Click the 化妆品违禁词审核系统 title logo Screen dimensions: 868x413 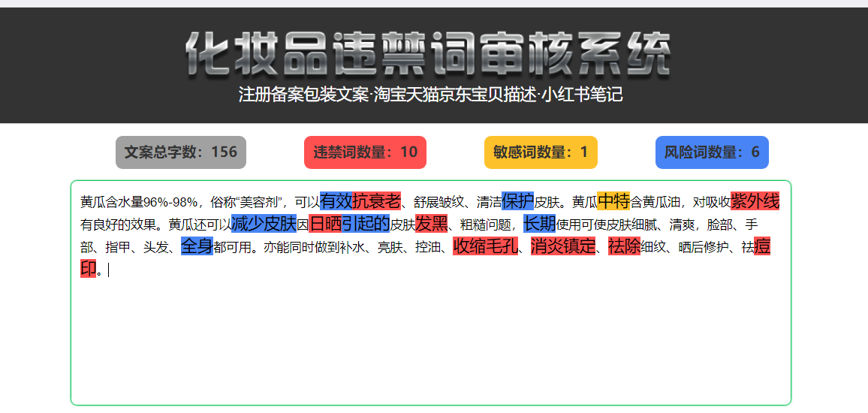click(x=428, y=55)
